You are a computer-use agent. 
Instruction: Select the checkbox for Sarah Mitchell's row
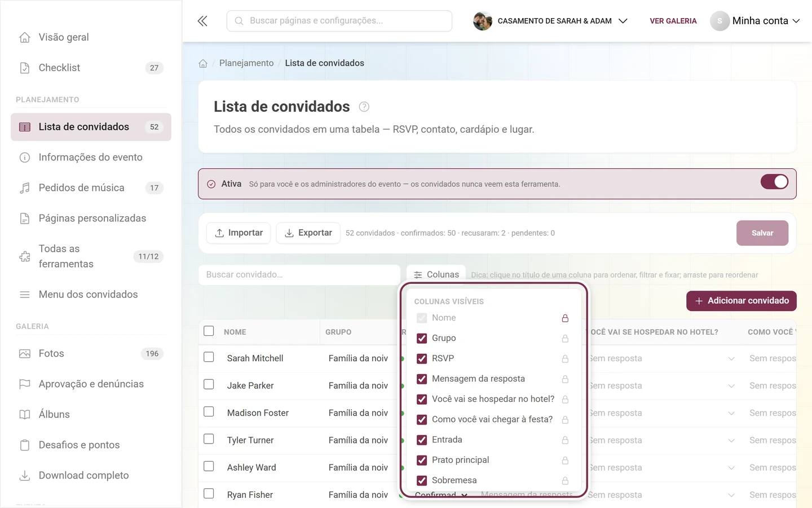tap(209, 357)
